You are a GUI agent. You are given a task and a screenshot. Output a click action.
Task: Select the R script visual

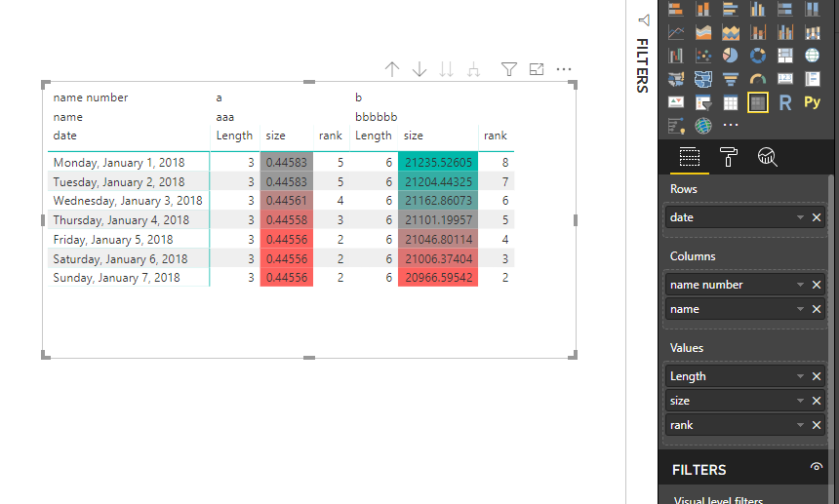[x=785, y=102]
